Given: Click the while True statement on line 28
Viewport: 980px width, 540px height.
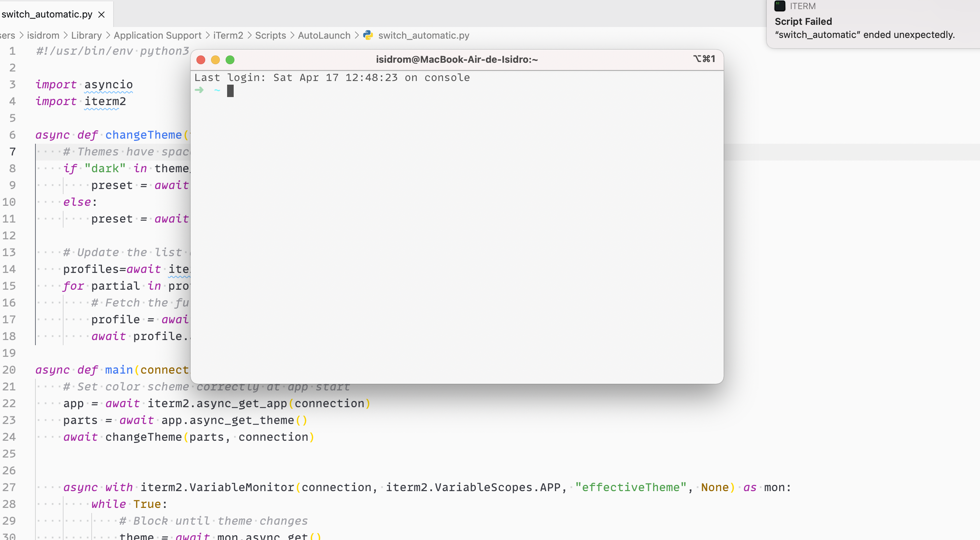Looking at the screenshot, I should tap(129, 504).
